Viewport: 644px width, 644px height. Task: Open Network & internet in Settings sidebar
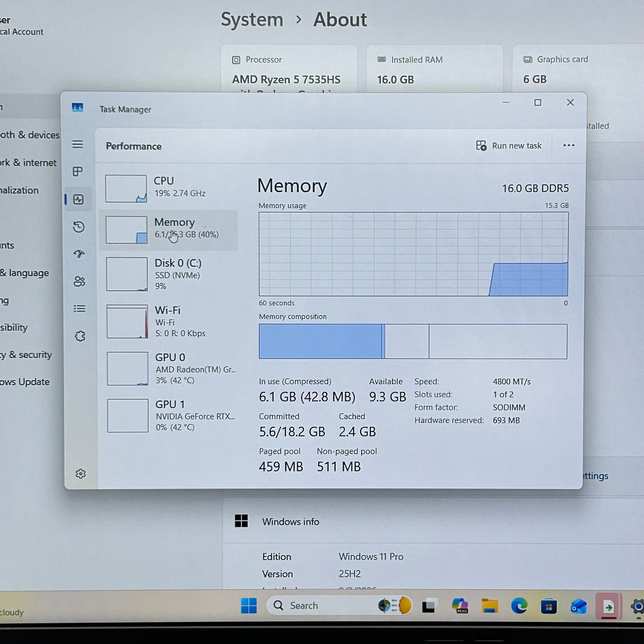coord(28,163)
